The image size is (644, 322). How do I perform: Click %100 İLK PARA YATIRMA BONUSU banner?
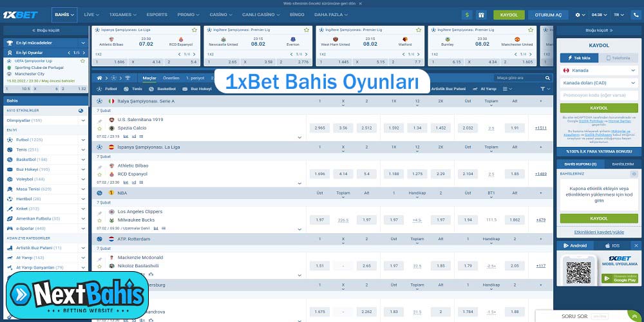coord(599,151)
